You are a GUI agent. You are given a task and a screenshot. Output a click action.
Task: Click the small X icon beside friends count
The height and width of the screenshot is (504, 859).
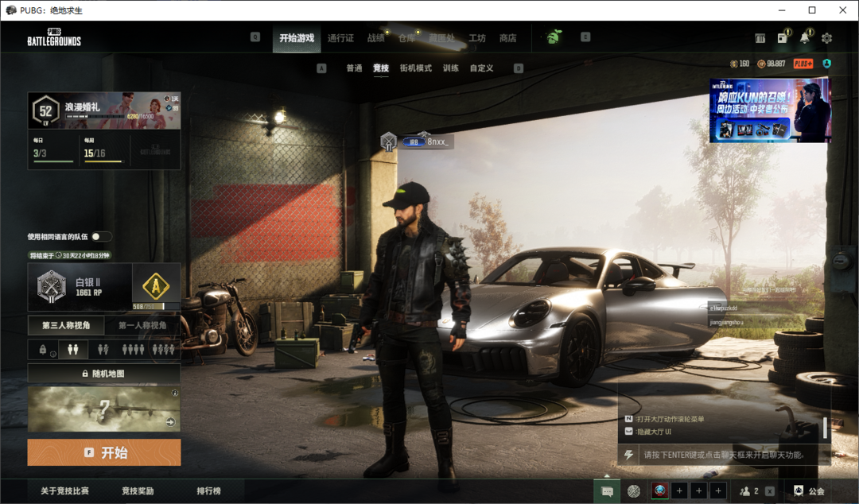[x=770, y=490]
